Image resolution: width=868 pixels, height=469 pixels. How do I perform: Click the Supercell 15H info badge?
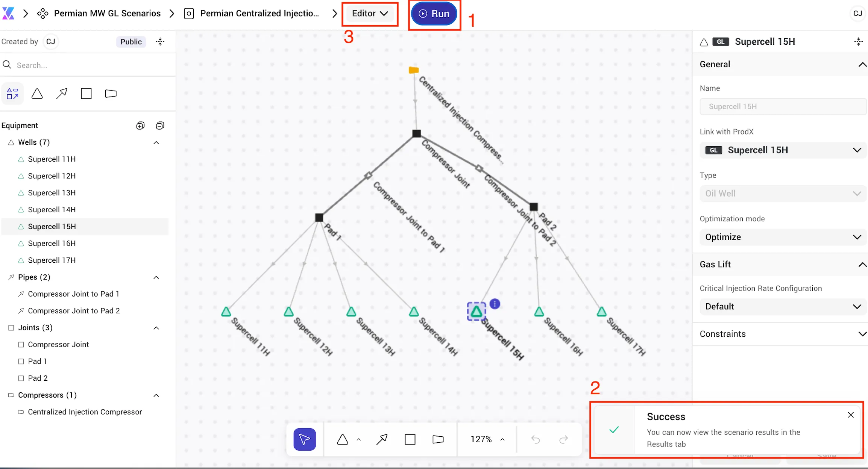[x=495, y=304]
